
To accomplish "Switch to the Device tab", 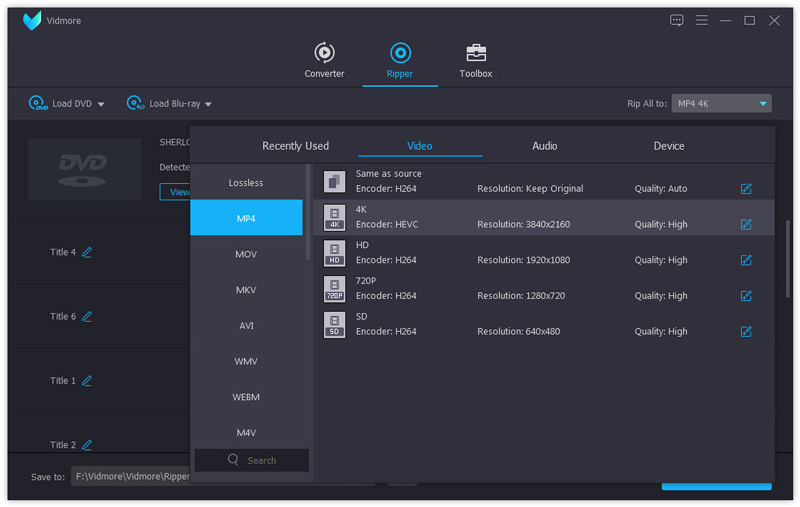I will [669, 146].
